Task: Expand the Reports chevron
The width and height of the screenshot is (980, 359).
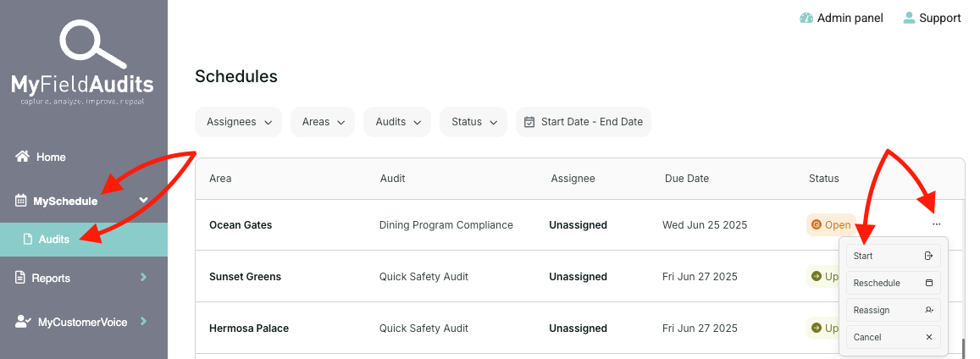Action: pos(144,277)
